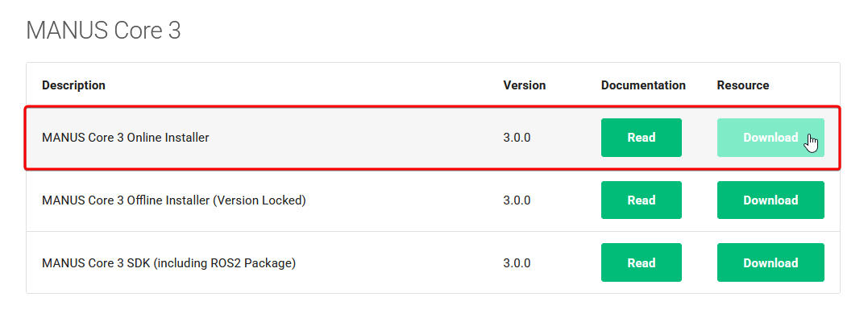Open Read docs for Offline Installer

coord(642,200)
